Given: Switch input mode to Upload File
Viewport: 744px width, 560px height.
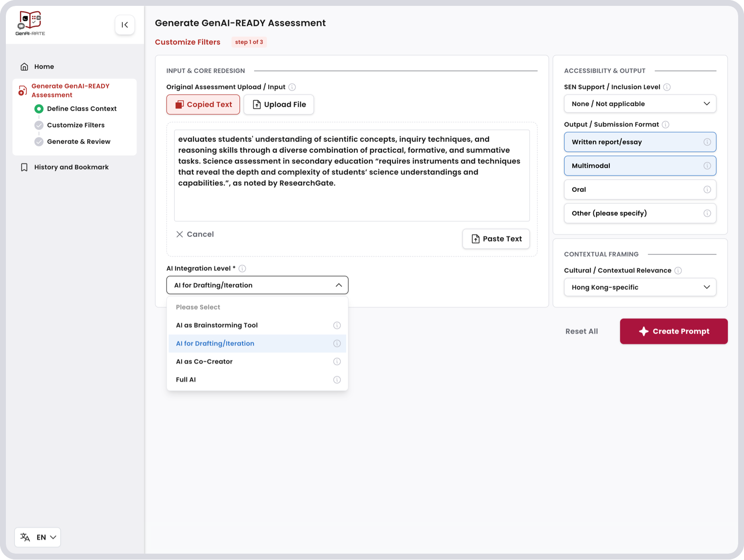Looking at the screenshot, I should (279, 105).
